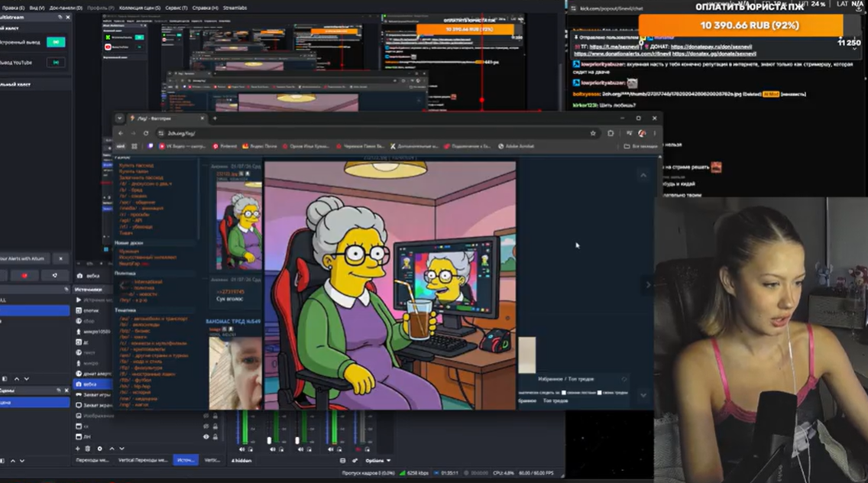Screen dimensions: 868x483
Task: Reload the 2ch page in browser
Action: click(146, 133)
